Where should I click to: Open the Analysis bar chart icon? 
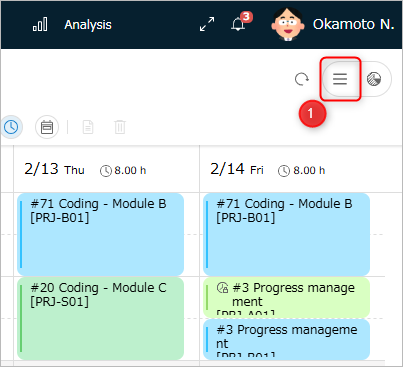point(40,24)
